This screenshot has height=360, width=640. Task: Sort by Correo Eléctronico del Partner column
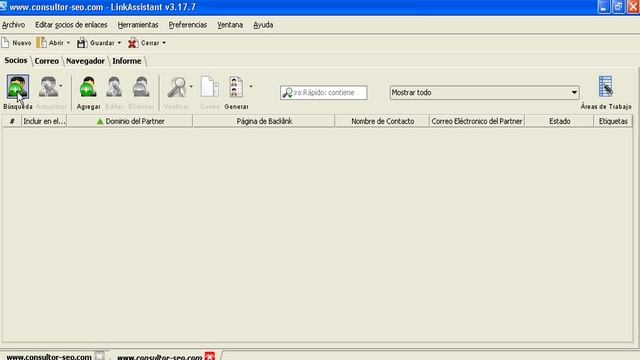coord(477,121)
